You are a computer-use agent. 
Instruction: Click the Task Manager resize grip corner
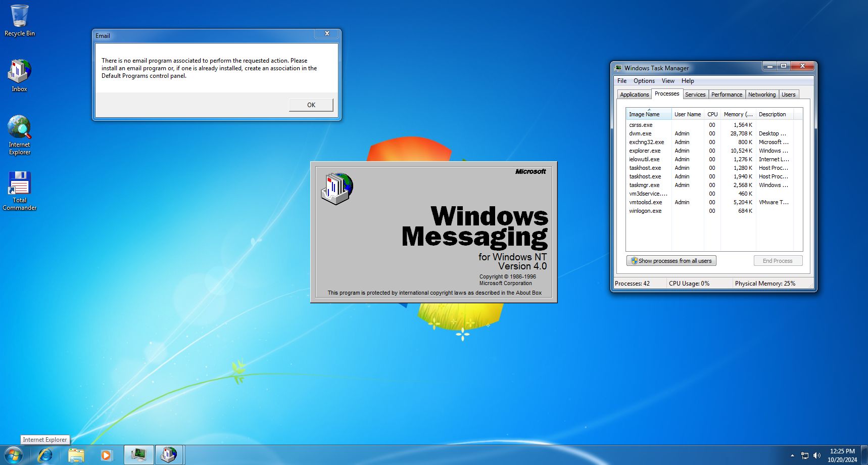(x=810, y=286)
